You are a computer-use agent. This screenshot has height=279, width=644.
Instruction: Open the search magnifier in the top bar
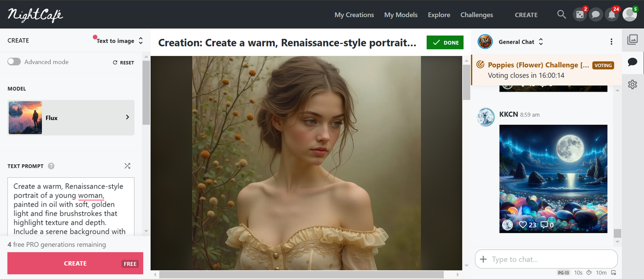tap(561, 15)
